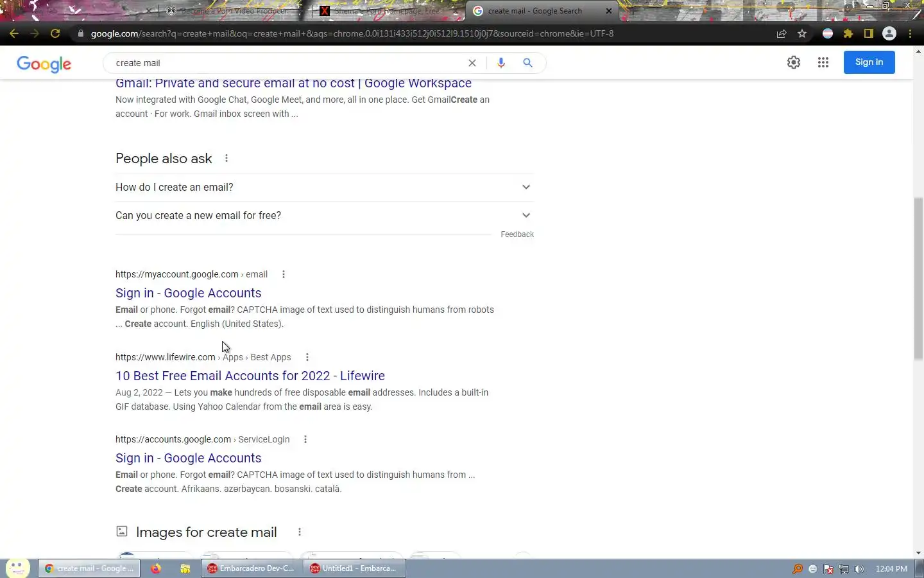Start voice search with microphone icon

click(501, 63)
